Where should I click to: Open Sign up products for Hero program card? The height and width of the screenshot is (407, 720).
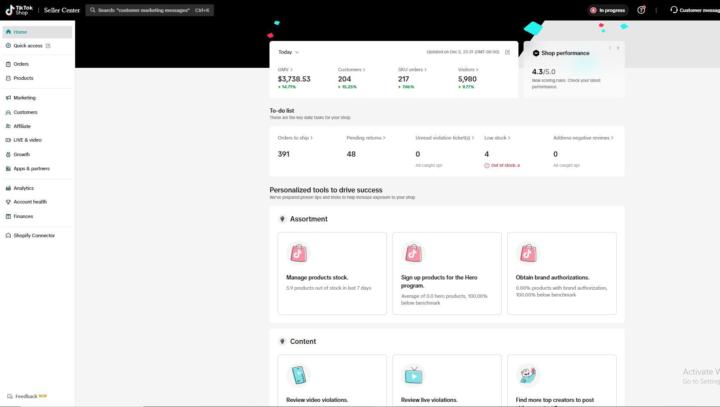coord(447,273)
